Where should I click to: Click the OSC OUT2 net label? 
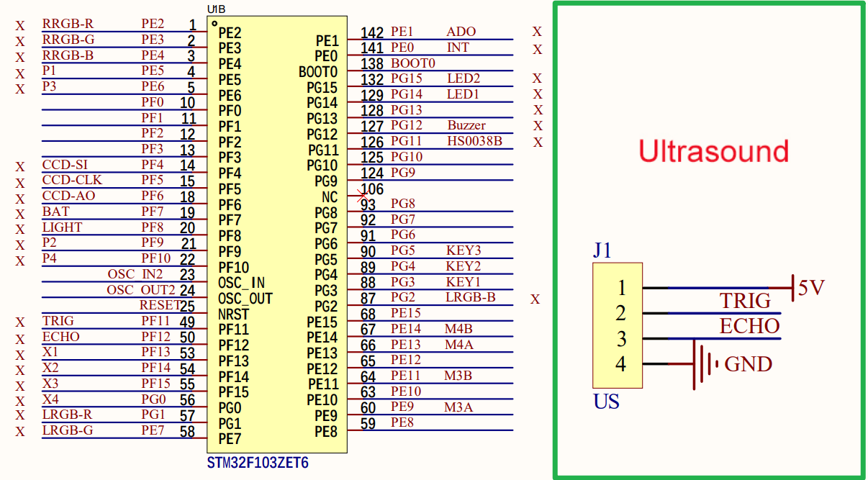(141, 290)
